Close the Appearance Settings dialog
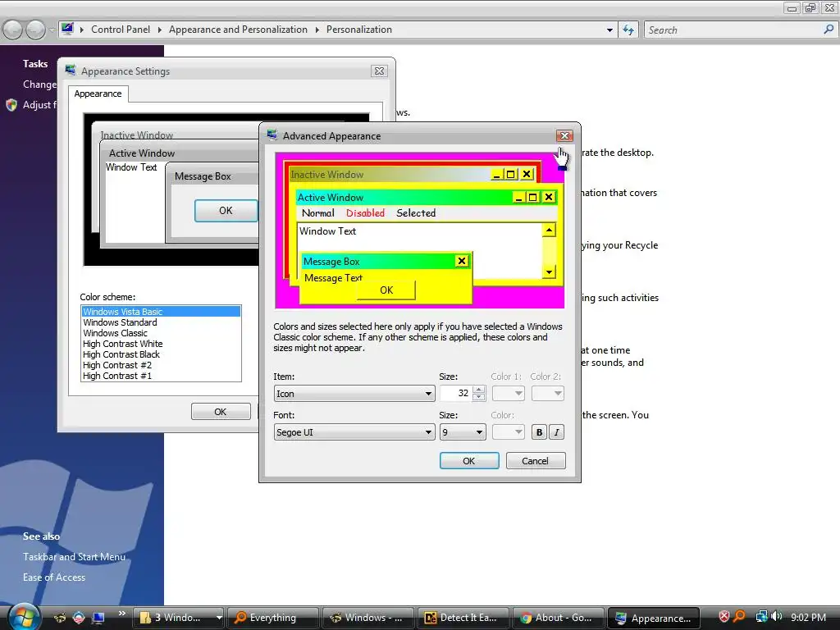Image resolution: width=840 pixels, height=630 pixels. 379,71
